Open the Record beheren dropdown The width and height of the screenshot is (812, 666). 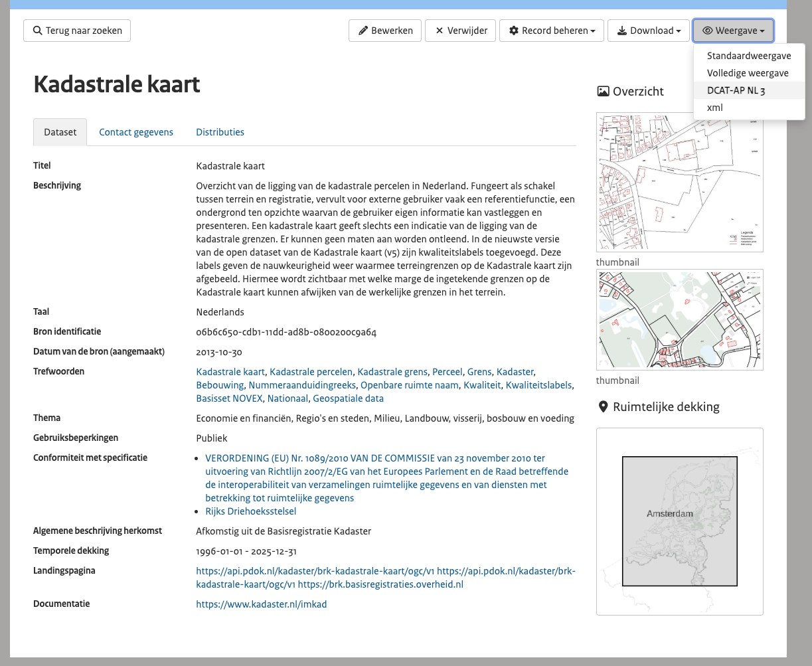pyautogui.click(x=552, y=31)
